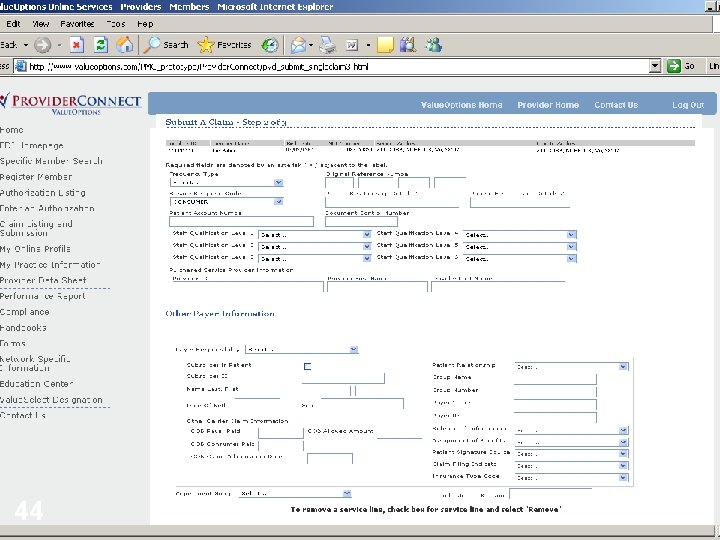The width and height of the screenshot is (720, 540).
Task: Go to browser Home page icon
Action: pyautogui.click(x=125, y=45)
